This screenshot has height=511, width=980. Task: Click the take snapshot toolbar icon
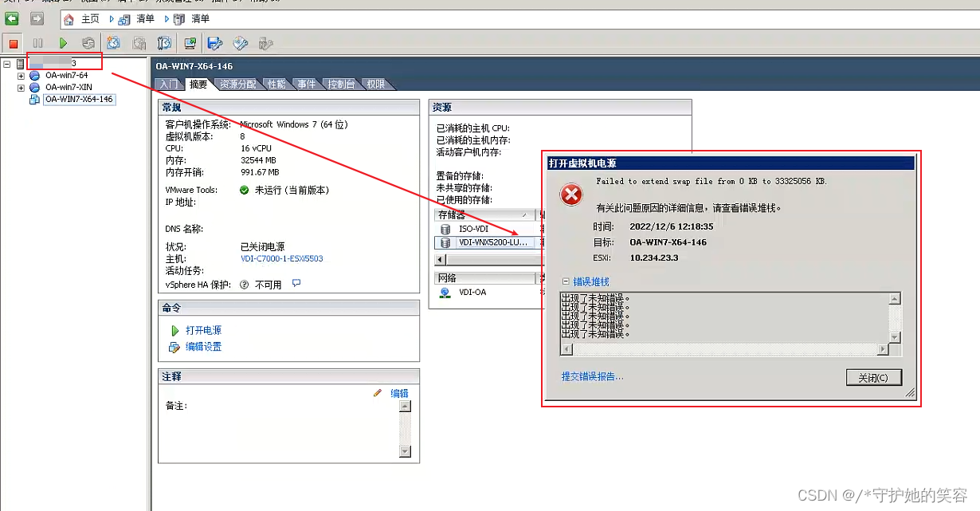114,43
